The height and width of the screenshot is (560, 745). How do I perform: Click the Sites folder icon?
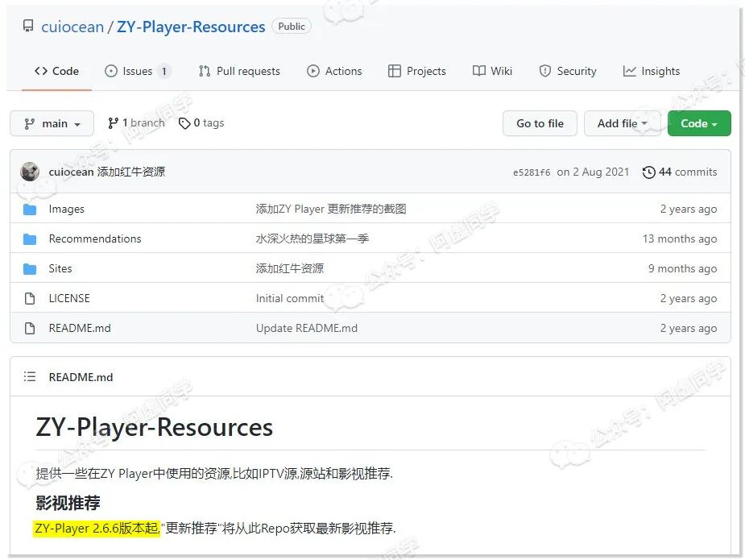[30, 269]
